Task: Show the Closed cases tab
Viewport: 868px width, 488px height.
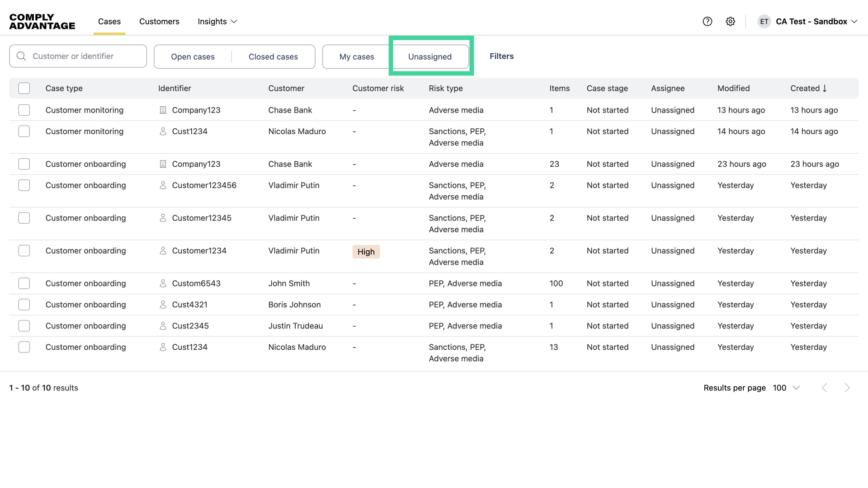Action: (x=273, y=56)
